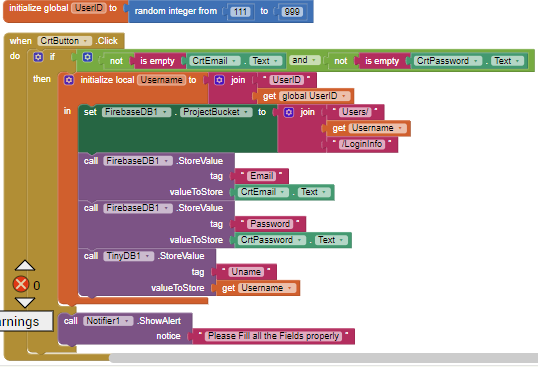Select the random integer from block
The width and height of the screenshot is (538, 367).
(x=175, y=11)
